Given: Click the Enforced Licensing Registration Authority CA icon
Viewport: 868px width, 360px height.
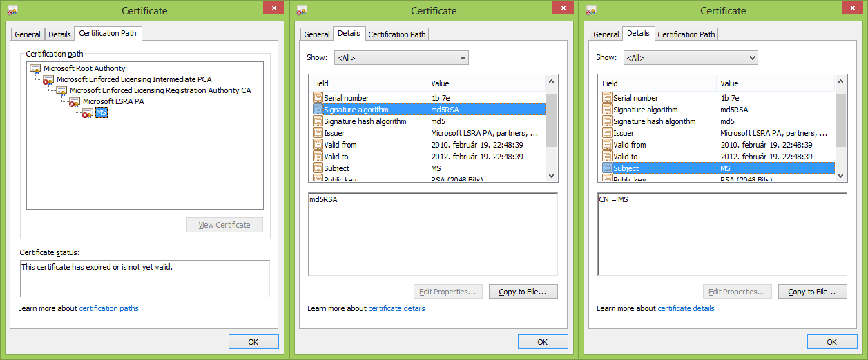Looking at the screenshot, I should pyautogui.click(x=61, y=91).
